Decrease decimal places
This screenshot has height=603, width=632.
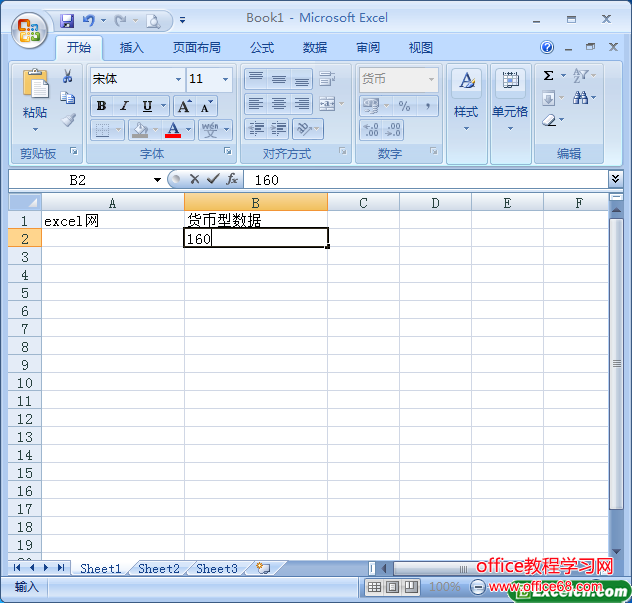(393, 130)
